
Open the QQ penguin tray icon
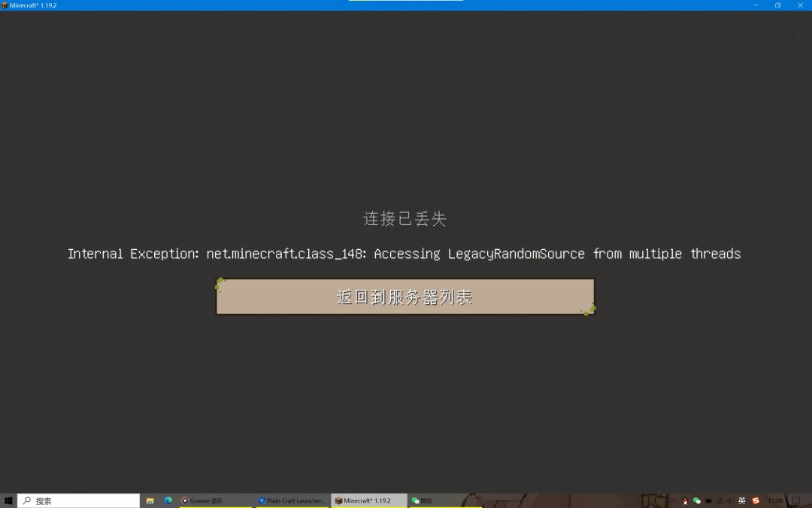[x=685, y=500]
